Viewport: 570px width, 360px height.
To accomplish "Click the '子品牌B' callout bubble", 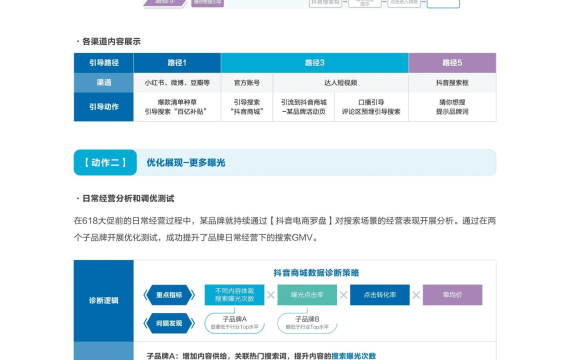I will coord(307,323).
